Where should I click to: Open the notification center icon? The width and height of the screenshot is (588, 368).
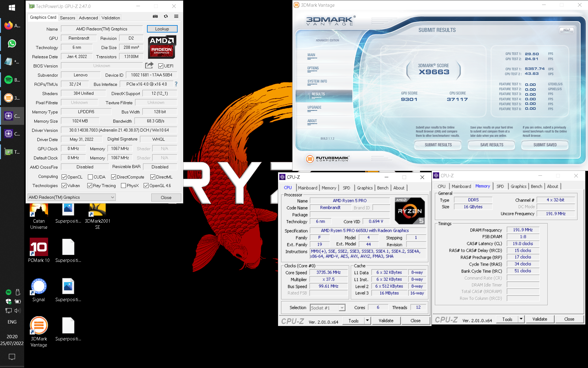[12, 357]
